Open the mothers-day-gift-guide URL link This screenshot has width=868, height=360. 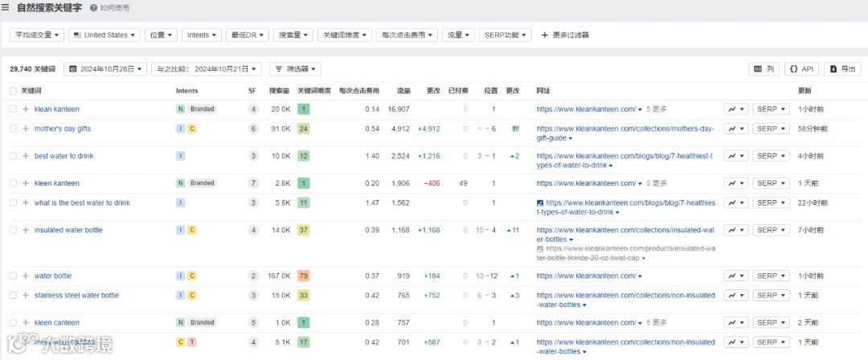click(x=625, y=133)
